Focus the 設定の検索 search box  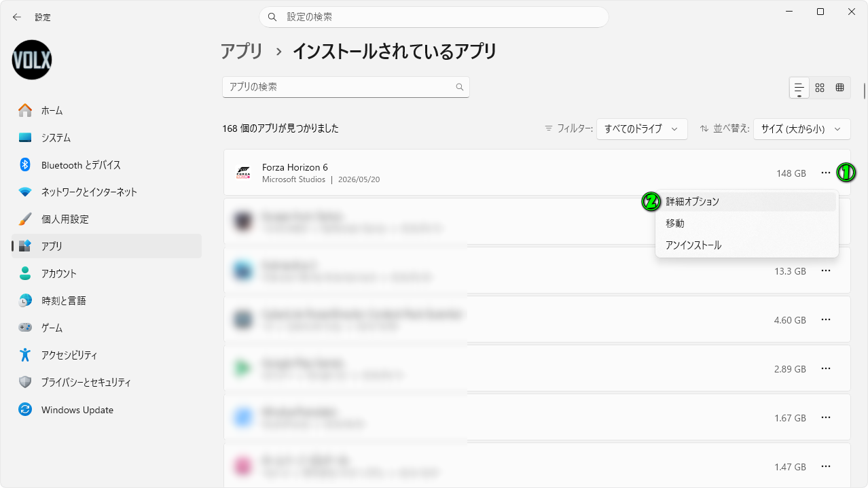(433, 17)
